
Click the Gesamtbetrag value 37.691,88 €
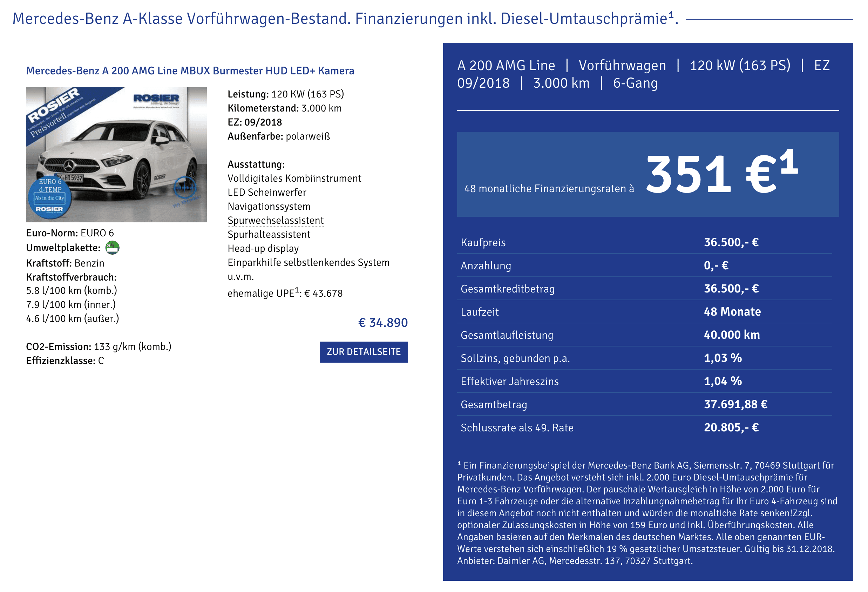coord(735,404)
